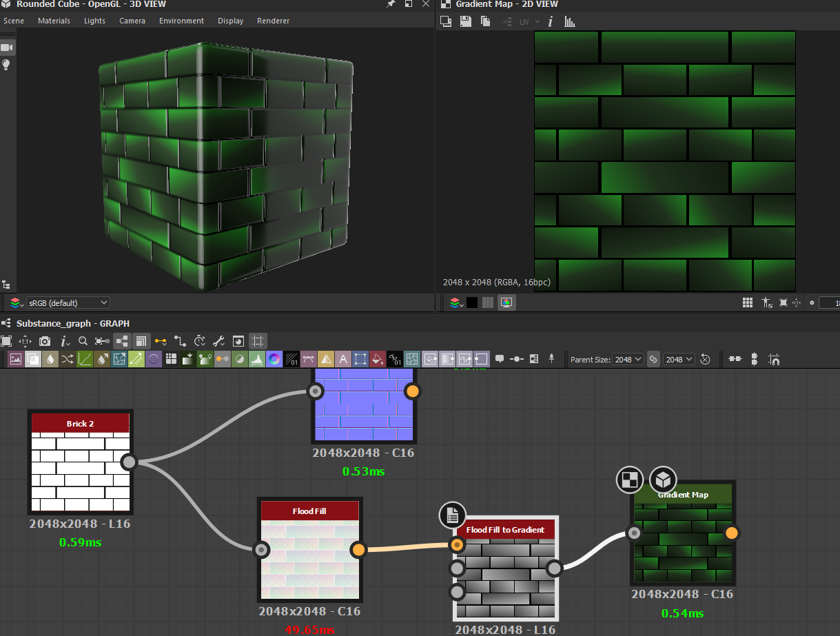
Task: Align nodes vertically in the graph toolbar
Action: (755, 359)
